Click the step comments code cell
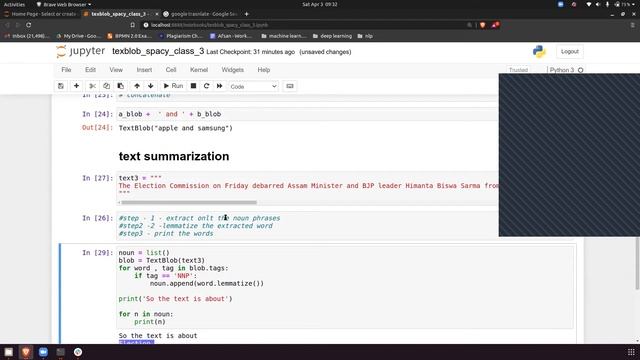 click(x=308, y=226)
